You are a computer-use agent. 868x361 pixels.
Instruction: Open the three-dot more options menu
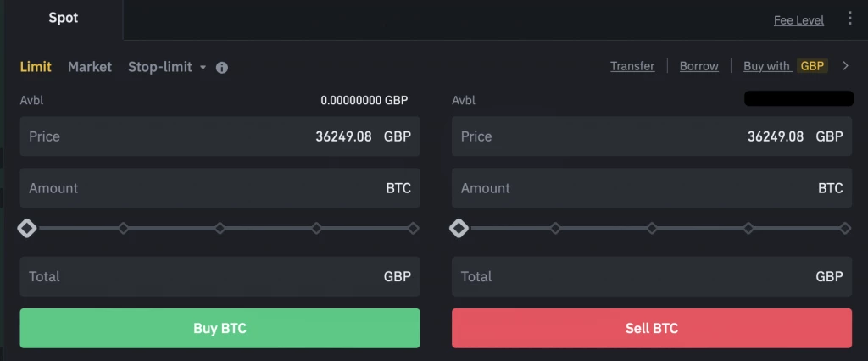pyautogui.click(x=850, y=19)
